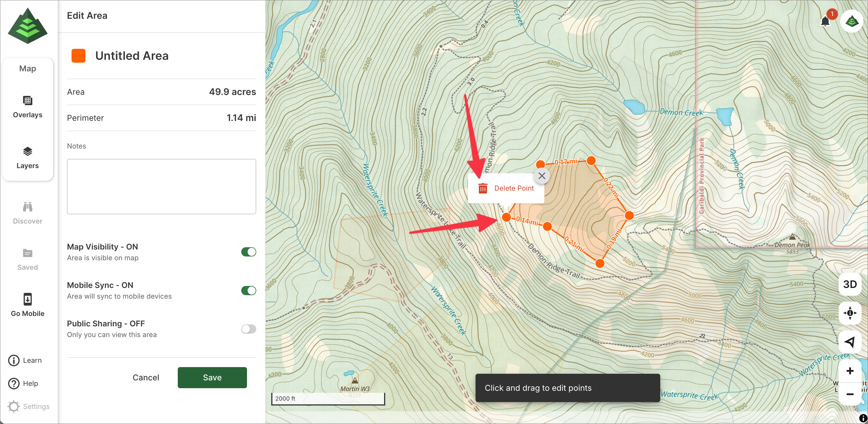Open Settings gear in sidebar
The width and height of the screenshot is (868, 424).
14,406
